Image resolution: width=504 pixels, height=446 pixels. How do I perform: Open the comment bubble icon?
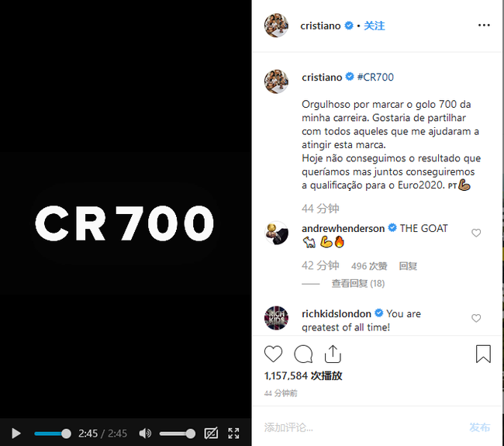pos(303,354)
